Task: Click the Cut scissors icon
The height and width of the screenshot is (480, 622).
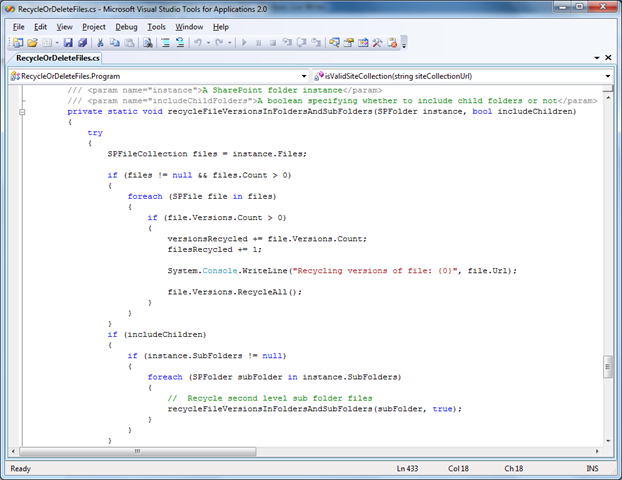Action: pyautogui.click(x=101, y=43)
